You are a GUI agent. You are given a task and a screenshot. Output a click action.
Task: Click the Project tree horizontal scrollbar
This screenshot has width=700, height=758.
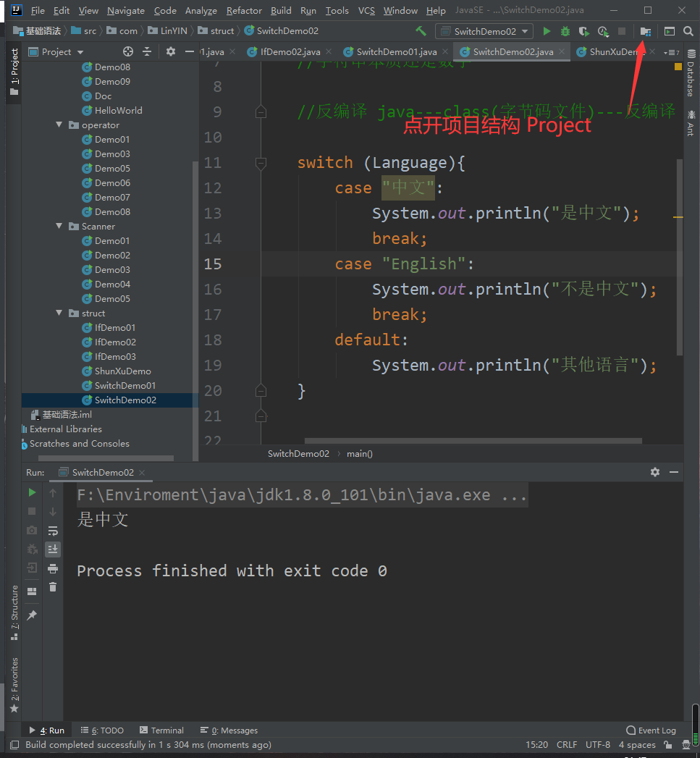(x=106, y=458)
